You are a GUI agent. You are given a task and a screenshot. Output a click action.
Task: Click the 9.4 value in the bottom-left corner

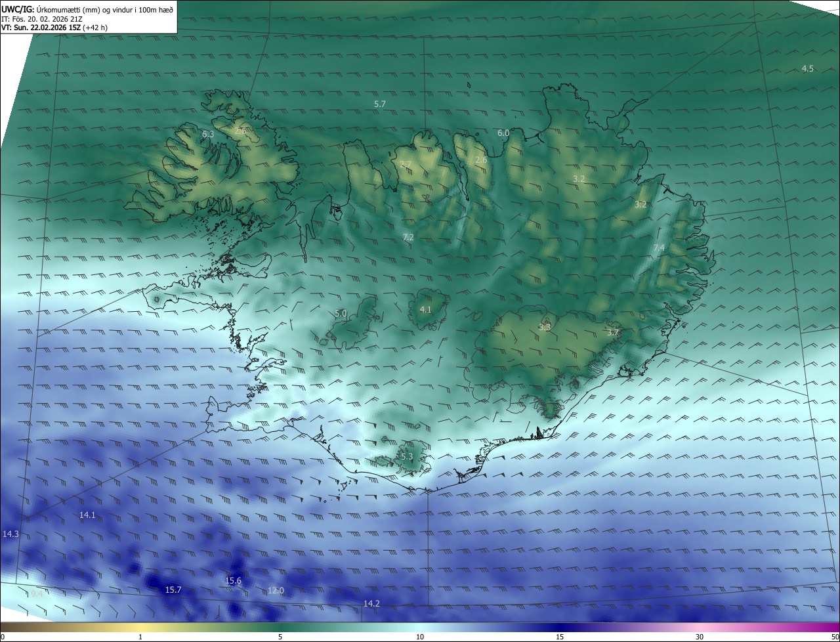tap(37, 594)
